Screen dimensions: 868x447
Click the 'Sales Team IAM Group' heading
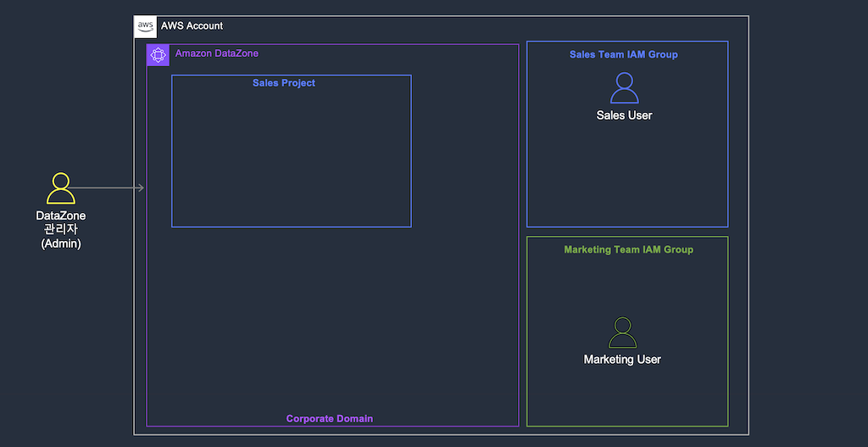click(624, 55)
